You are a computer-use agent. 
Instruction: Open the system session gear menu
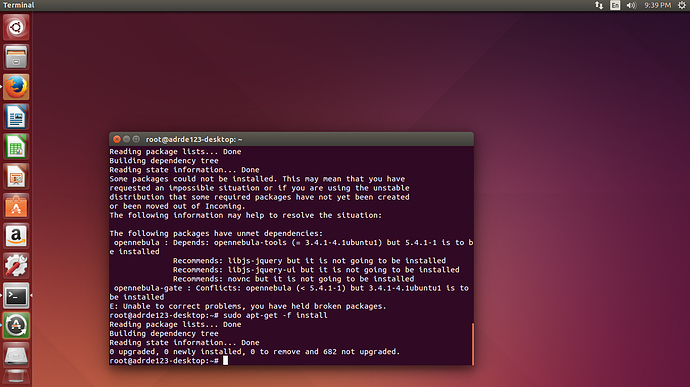click(682, 5)
